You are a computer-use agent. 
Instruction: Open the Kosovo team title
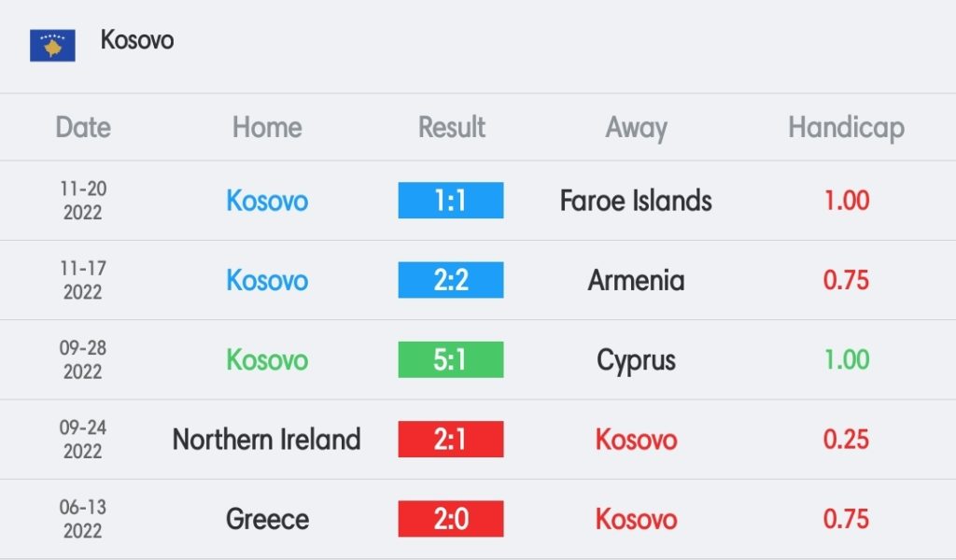pos(137,40)
